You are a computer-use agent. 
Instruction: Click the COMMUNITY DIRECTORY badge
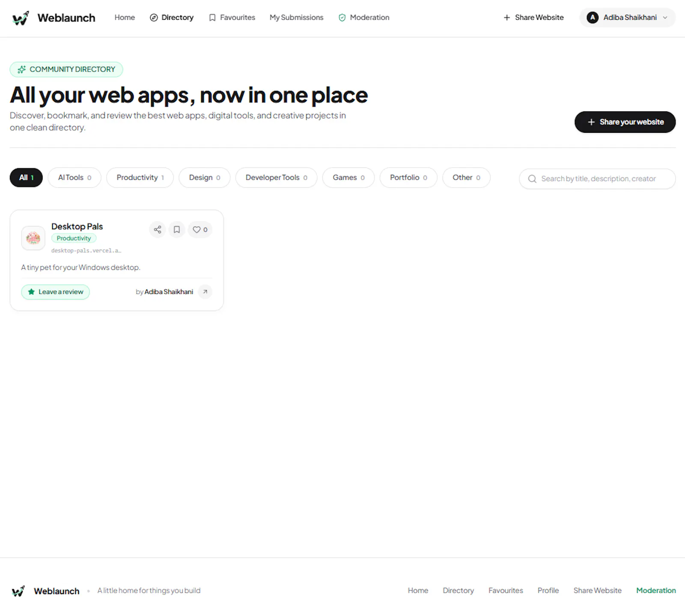(66, 69)
